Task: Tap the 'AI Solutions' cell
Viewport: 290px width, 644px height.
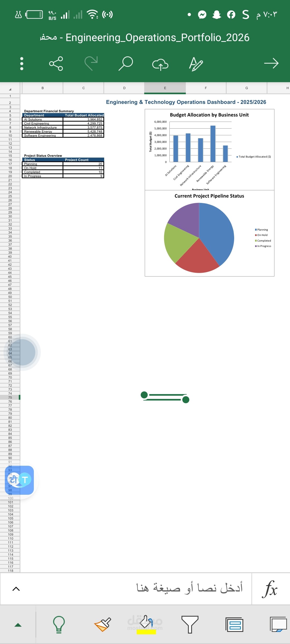Action: (x=42, y=119)
